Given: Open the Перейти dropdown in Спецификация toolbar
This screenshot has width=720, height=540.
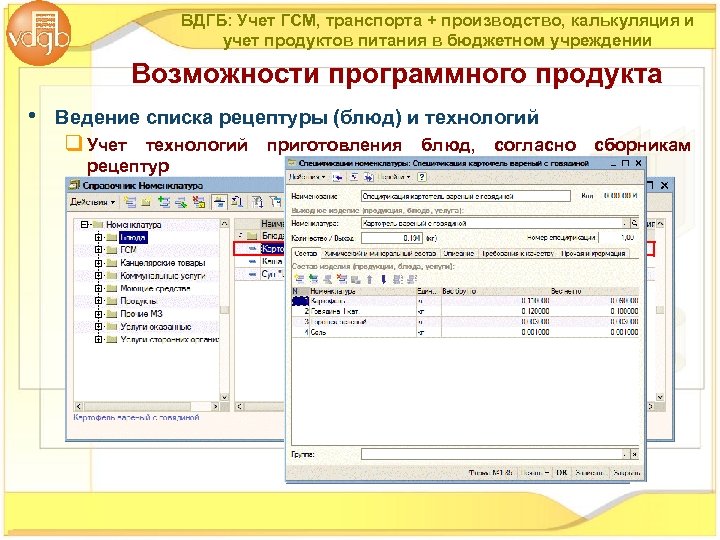Looking at the screenshot, I should (x=394, y=177).
